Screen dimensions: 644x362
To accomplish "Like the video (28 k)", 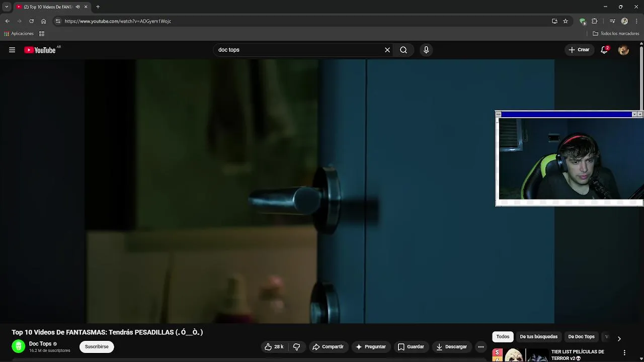I will pyautogui.click(x=274, y=346).
